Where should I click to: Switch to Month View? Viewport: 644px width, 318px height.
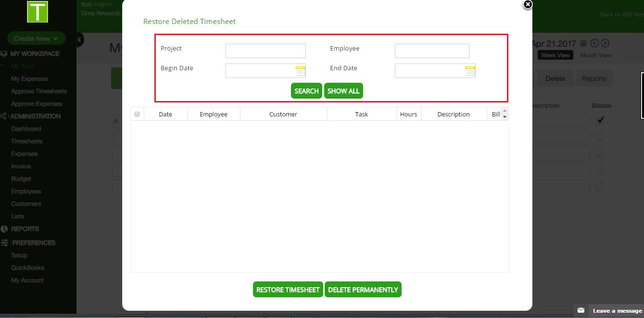click(595, 55)
